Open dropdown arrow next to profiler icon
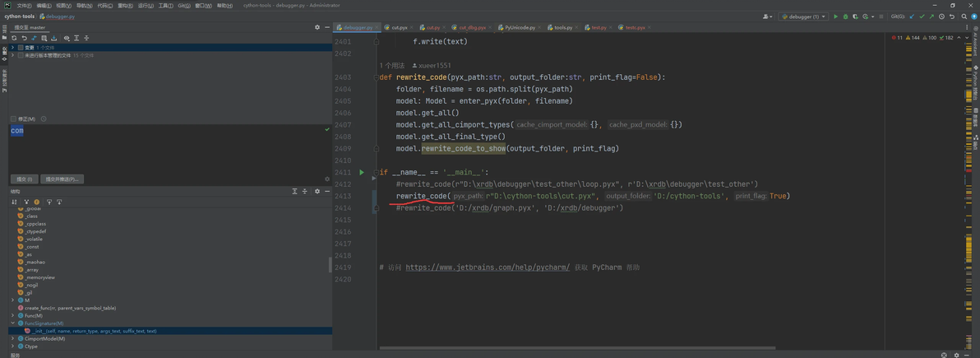The image size is (980, 358). click(872, 16)
